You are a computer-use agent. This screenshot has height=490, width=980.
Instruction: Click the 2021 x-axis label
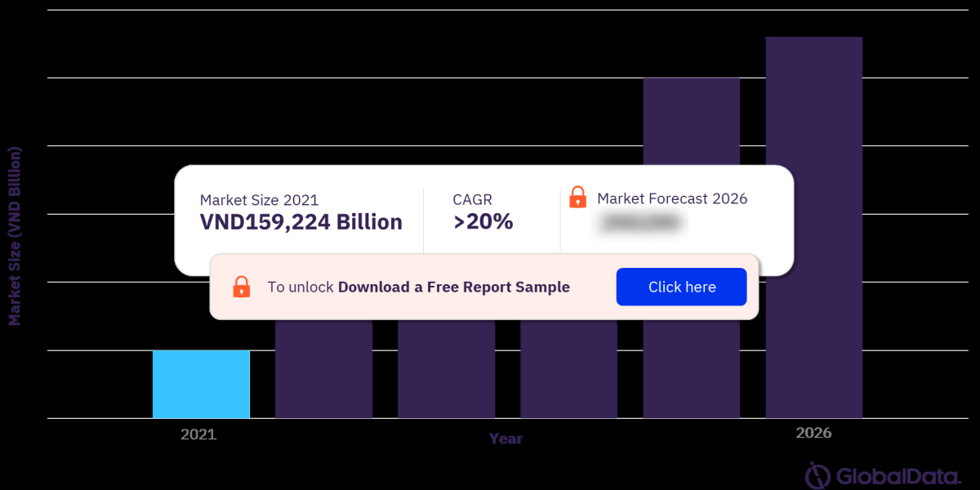[198, 434]
